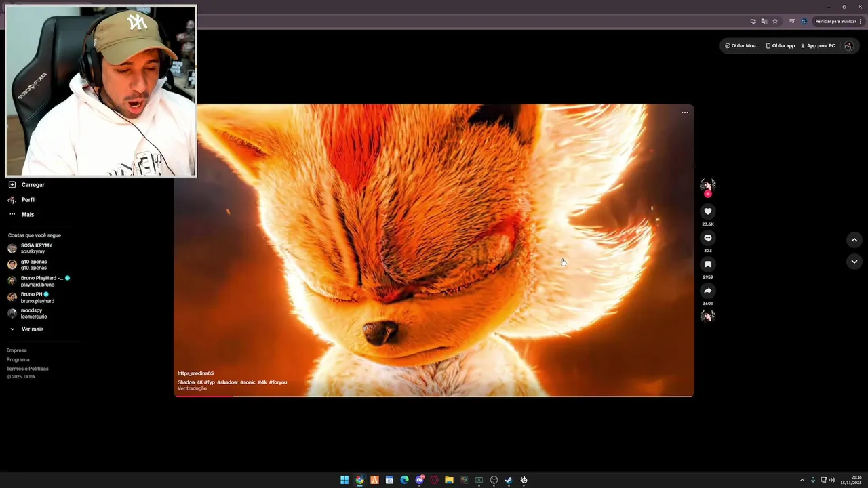
Task: Open moodspy followed account
Action: (x=28, y=314)
